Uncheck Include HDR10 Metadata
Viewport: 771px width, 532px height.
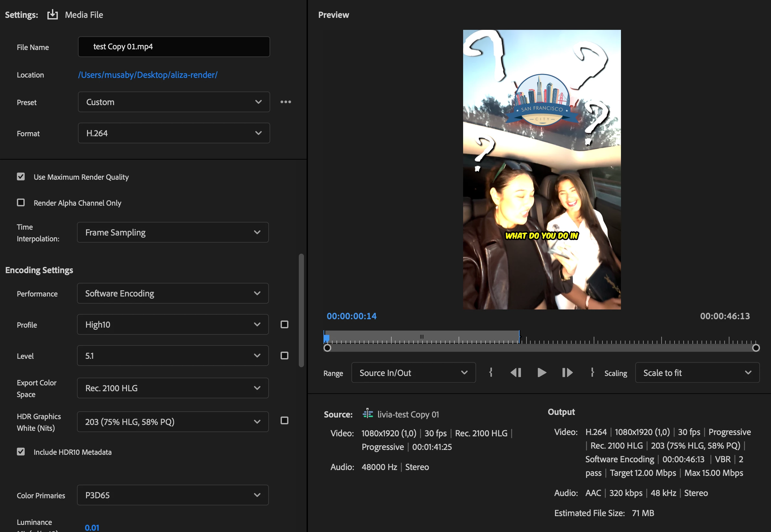click(21, 452)
